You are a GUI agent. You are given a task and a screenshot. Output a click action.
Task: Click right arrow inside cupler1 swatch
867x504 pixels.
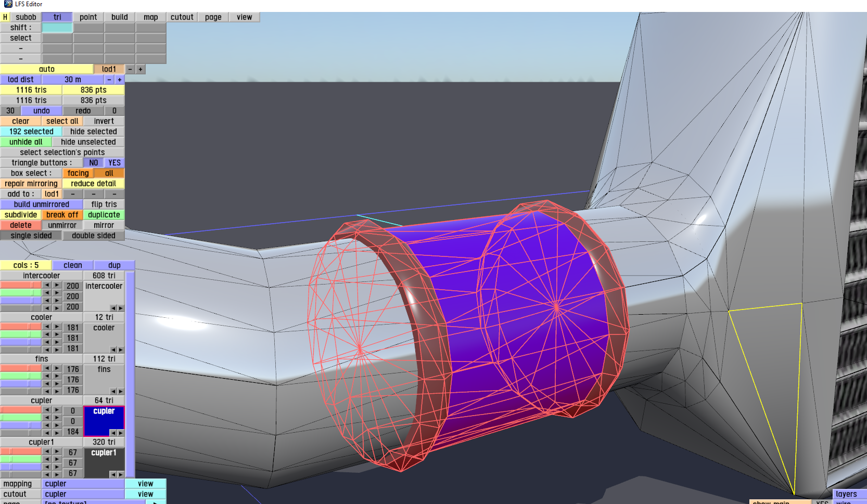pyautogui.click(x=121, y=474)
